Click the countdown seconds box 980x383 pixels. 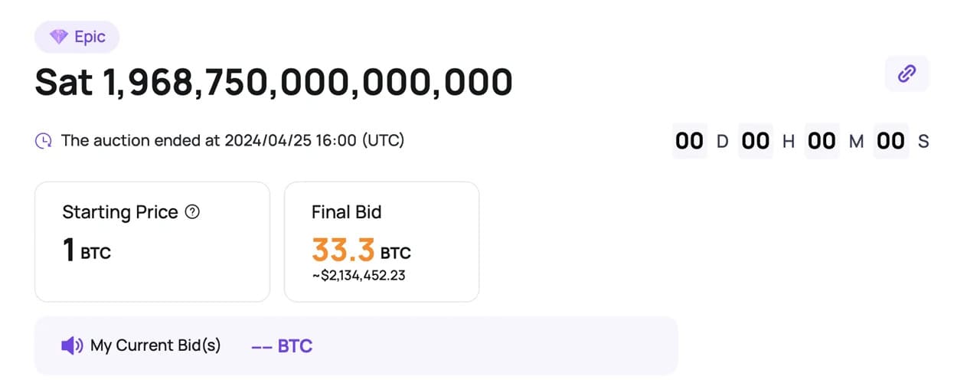890,141
